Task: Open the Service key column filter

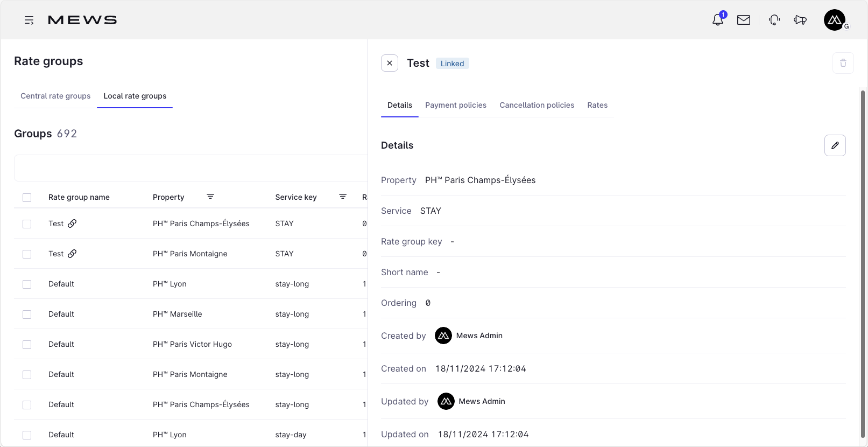Action: [x=343, y=197]
